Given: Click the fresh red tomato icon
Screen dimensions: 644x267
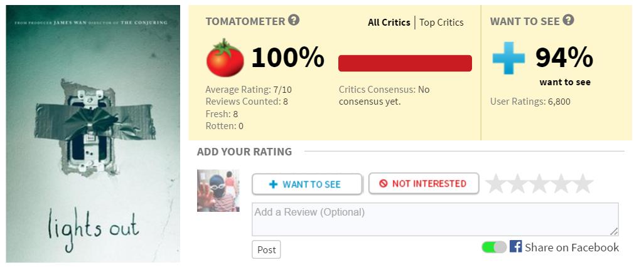Looking at the screenshot, I should coord(225,58).
